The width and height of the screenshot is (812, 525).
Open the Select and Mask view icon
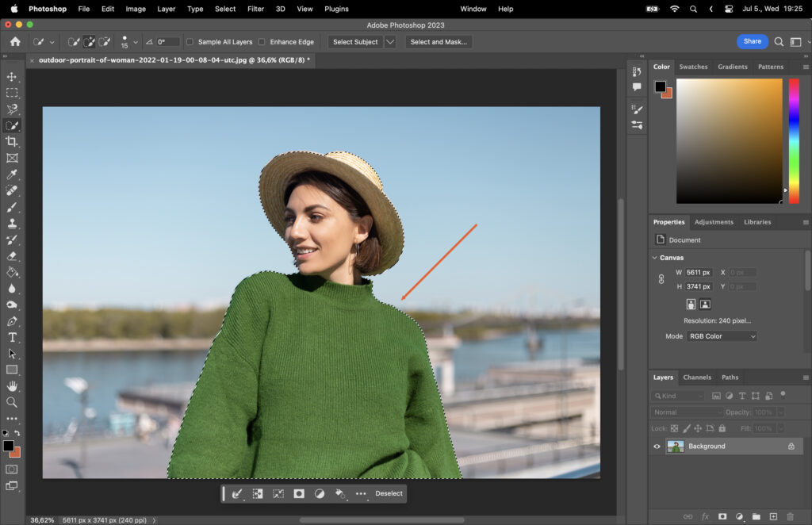(439, 41)
